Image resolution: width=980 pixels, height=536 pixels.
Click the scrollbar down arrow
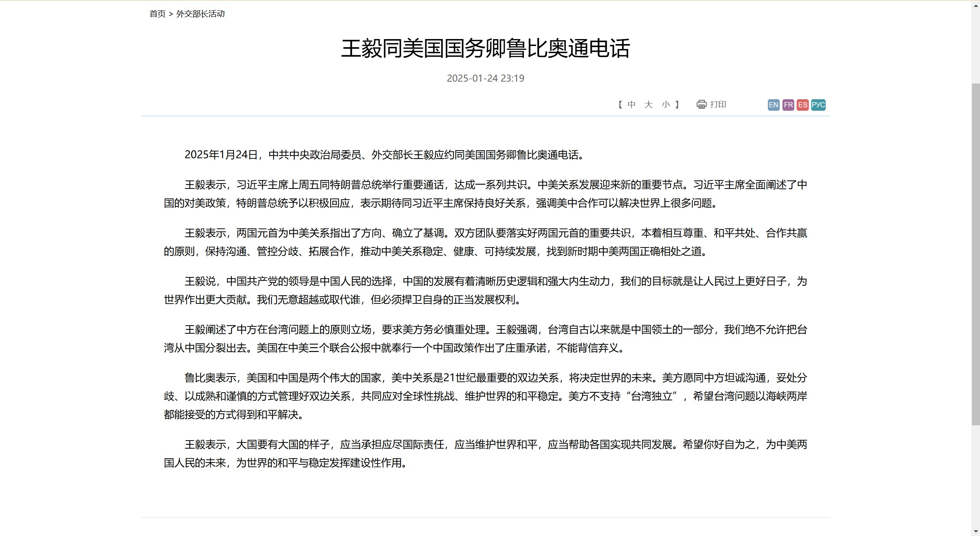tap(975, 531)
